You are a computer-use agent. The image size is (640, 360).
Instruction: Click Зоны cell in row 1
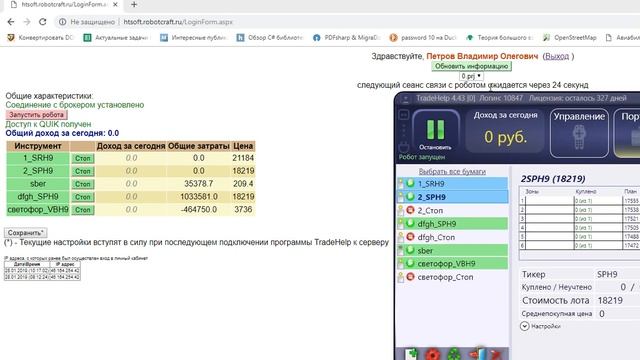click(x=549, y=201)
